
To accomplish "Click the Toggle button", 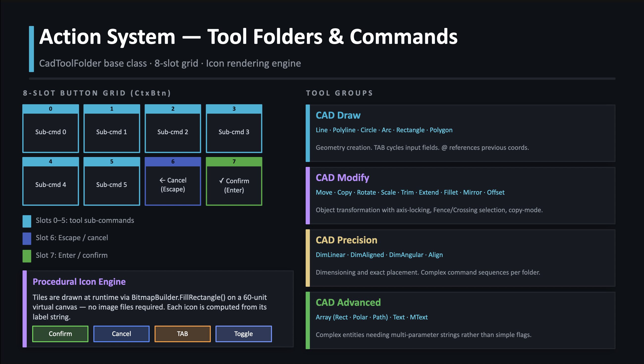I will click(x=243, y=334).
